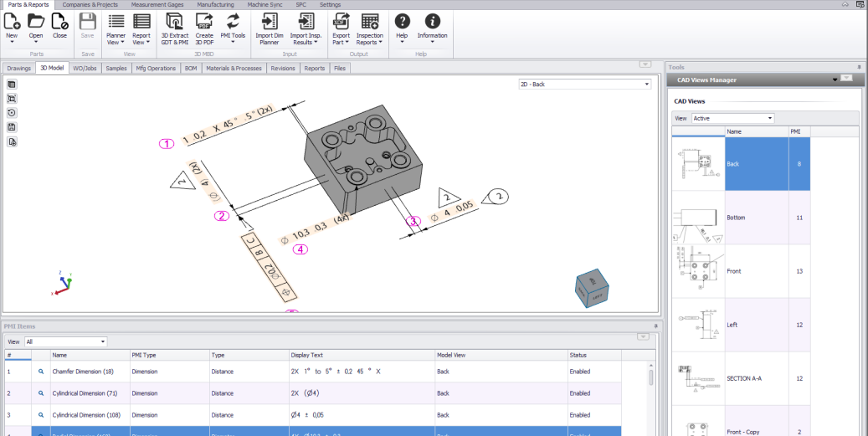The width and height of the screenshot is (868, 436).
Task: Click the Planner View icon
Action: coord(116,21)
